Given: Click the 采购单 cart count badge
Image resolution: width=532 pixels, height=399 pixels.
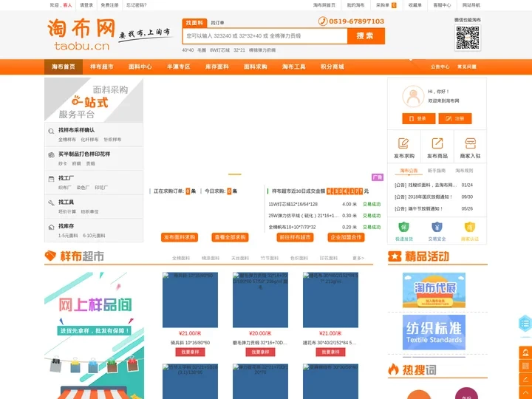Looking at the screenshot, I should (x=394, y=5).
